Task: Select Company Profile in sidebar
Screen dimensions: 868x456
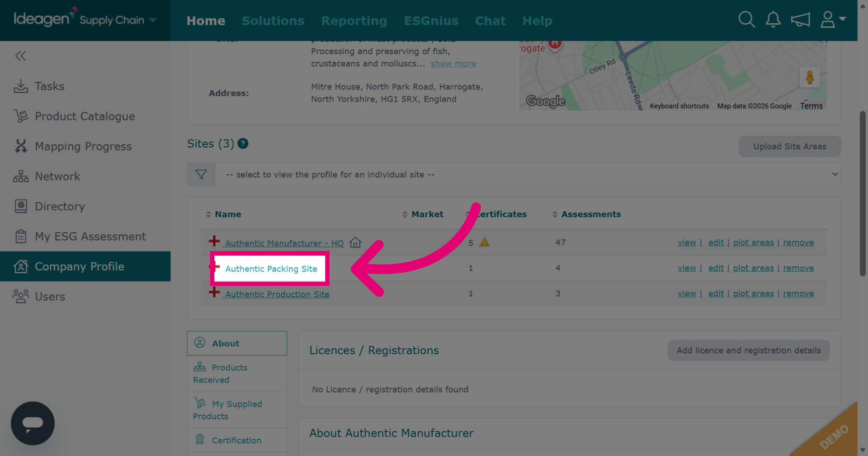Action: click(x=85, y=266)
